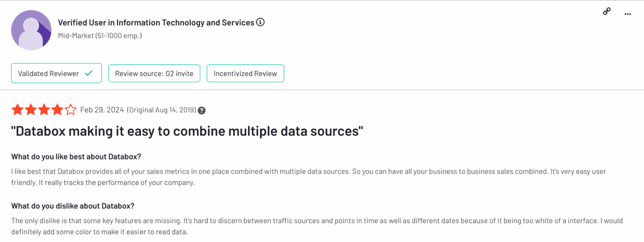
Task: Click the purple user avatar
Action: click(x=31, y=30)
